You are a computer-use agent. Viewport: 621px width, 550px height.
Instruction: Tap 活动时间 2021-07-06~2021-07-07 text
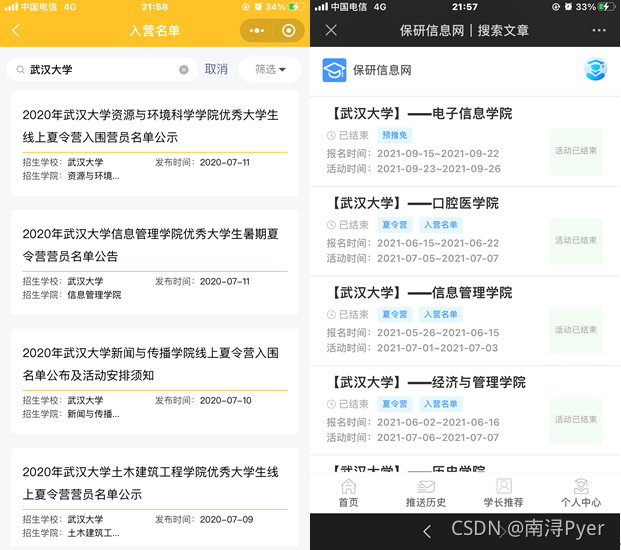(413, 438)
